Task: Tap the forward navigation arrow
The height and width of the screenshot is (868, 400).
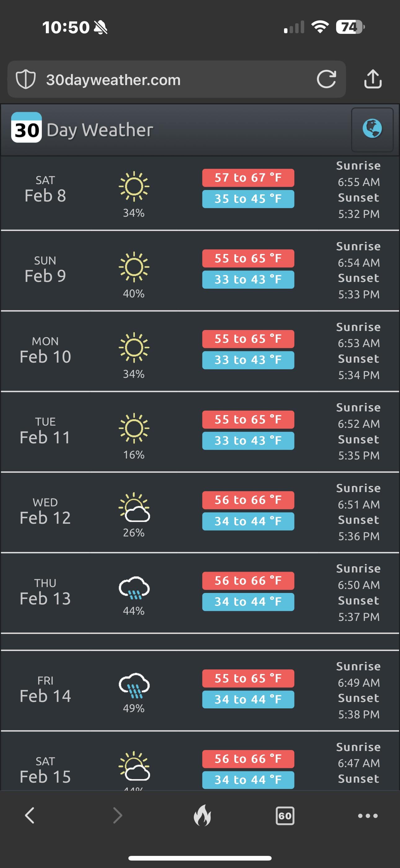Action: point(117,816)
